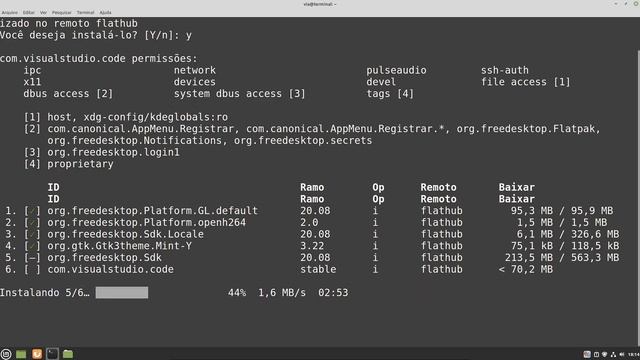Click the leftmost system tray icon

click(x=587, y=354)
